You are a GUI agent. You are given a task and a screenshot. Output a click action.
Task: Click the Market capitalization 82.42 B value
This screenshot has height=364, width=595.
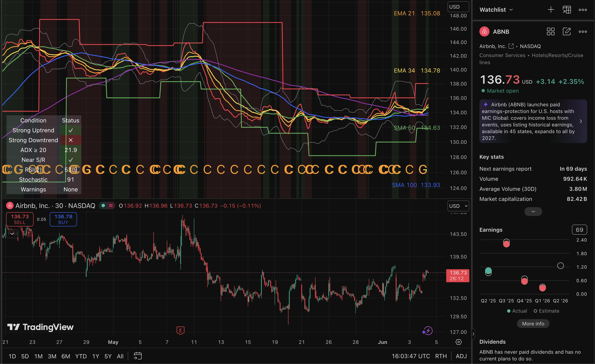point(577,199)
